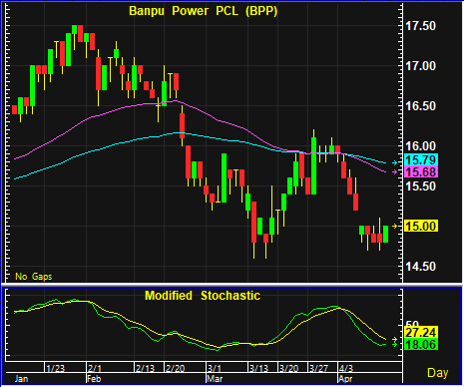464x387 pixels.
Task: Select the 4/3 date marker
Action: point(346,368)
